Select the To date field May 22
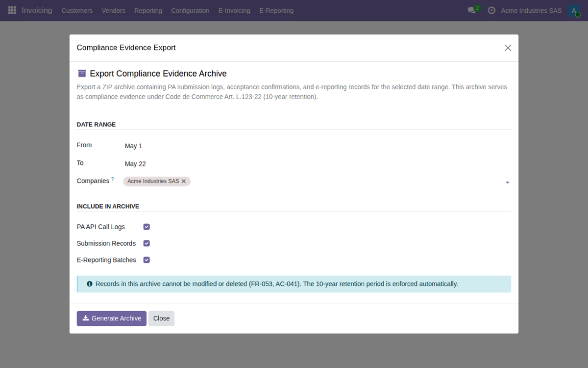This screenshot has height=368, width=588. tap(317, 164)
